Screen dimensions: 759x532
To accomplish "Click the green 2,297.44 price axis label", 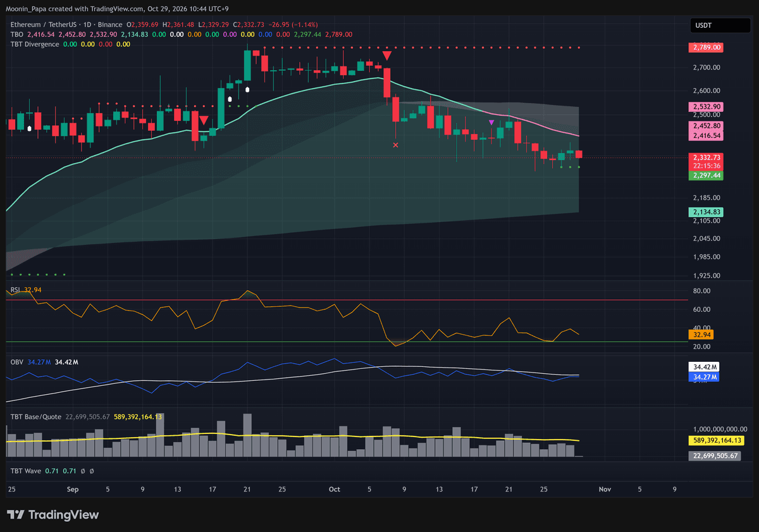I will pos(707,175).
